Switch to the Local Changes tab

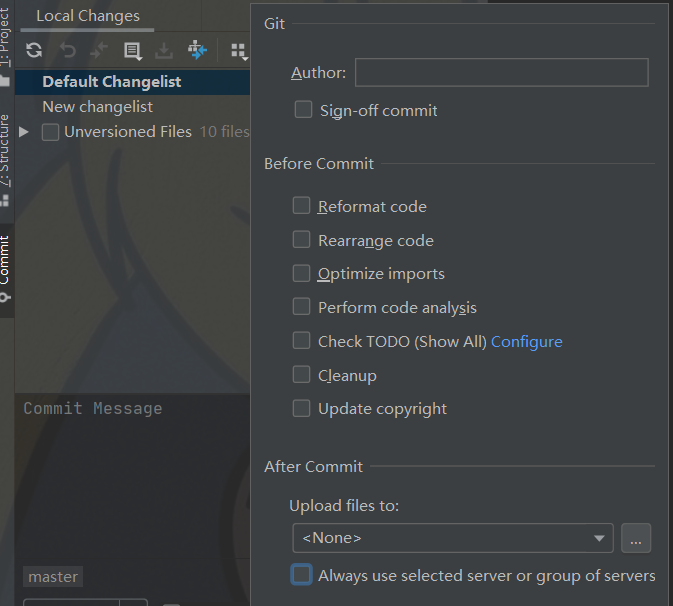(x=88, y=16)
